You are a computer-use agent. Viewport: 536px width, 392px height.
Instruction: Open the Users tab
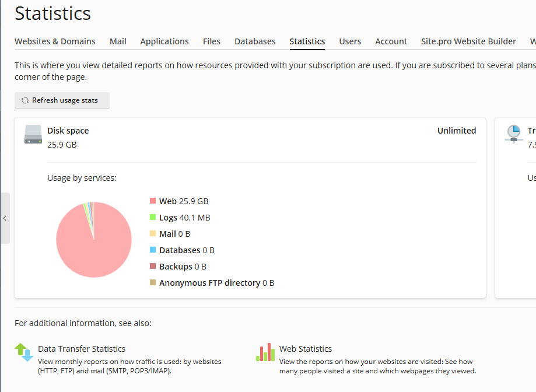pos(350,41)
